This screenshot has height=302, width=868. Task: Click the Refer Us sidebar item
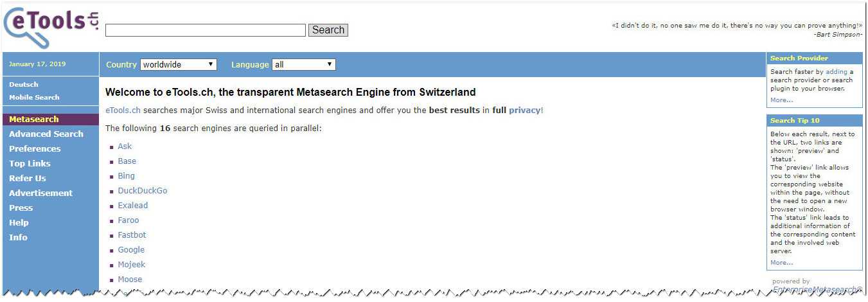(x=28, y=178)
